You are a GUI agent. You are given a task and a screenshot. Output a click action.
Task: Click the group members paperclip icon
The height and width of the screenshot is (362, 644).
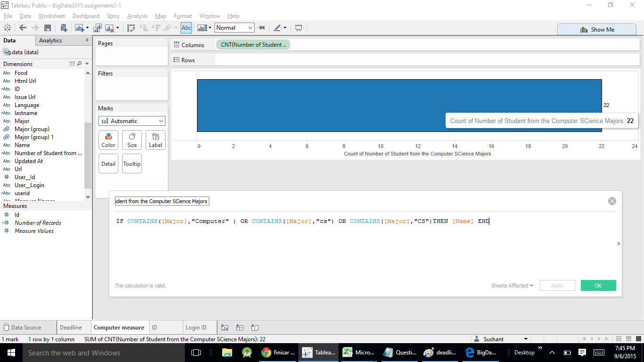[x=167, y=28]
